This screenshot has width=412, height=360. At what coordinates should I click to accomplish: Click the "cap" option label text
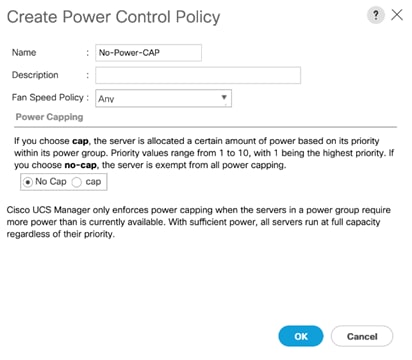click(93, 182)
